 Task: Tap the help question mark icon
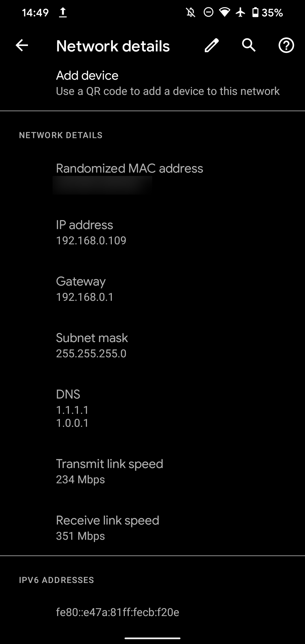point(286,45)
